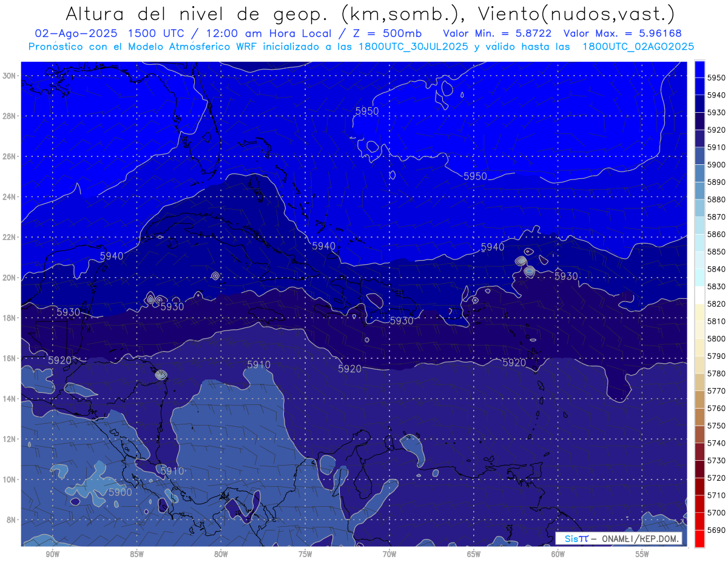Click the 8N latitude axis label
This screenshot has height=562, width=728.
pos(12,520)
